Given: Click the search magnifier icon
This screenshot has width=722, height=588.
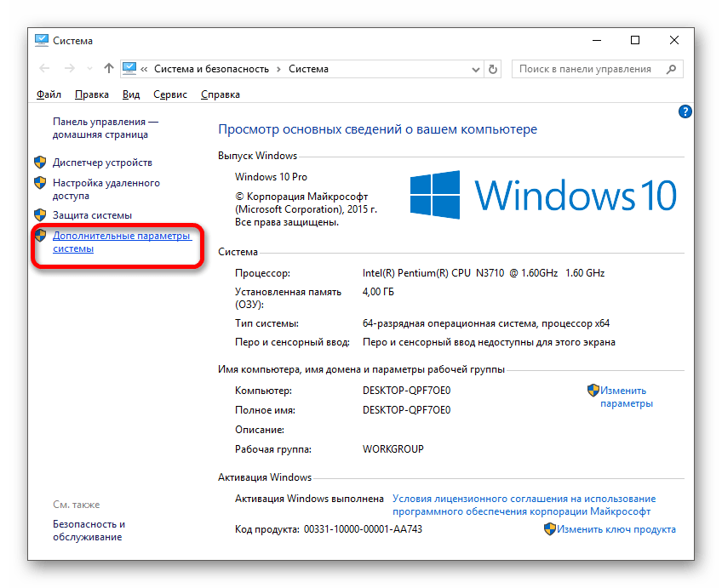Looking at the screenshot, I should 672,69.
